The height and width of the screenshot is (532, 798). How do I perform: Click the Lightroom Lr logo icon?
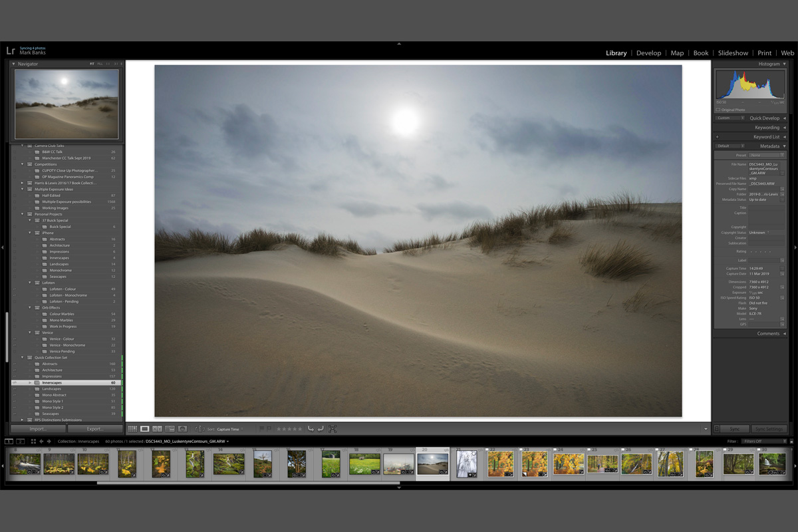[x=11, y=51]
